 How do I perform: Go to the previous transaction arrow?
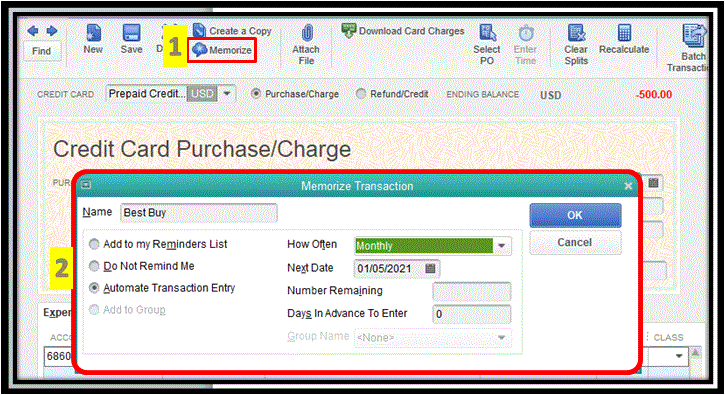coord(33,31)
